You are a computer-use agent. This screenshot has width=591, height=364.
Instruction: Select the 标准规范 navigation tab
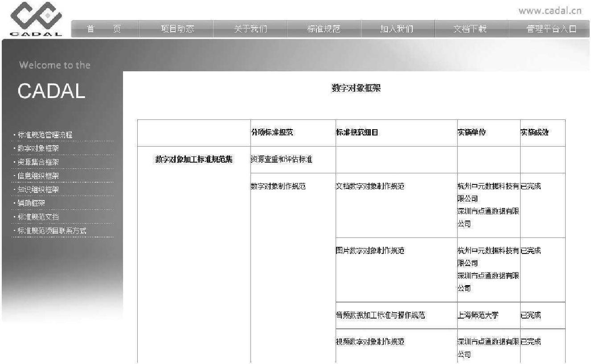tap(324, 29)
